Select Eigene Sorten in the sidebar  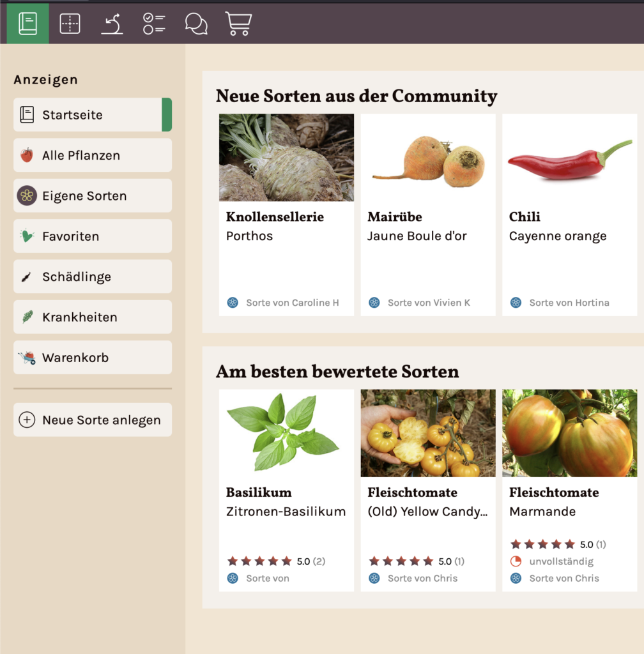[93, 195]
